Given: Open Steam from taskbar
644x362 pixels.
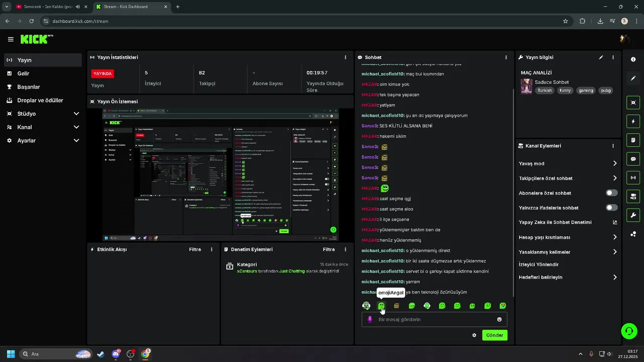Looking at the screenshot, I should point(101,354).
